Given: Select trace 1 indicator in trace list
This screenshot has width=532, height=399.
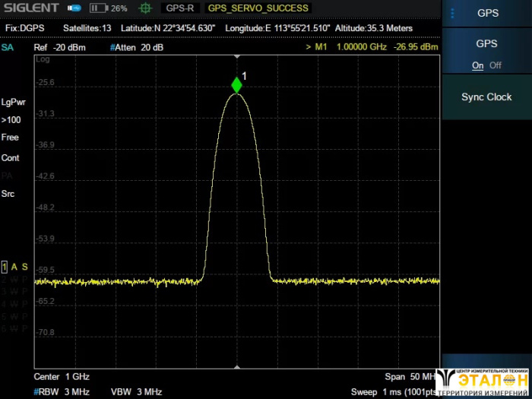Looking at the screenshot, I should (x=5, y=267).
